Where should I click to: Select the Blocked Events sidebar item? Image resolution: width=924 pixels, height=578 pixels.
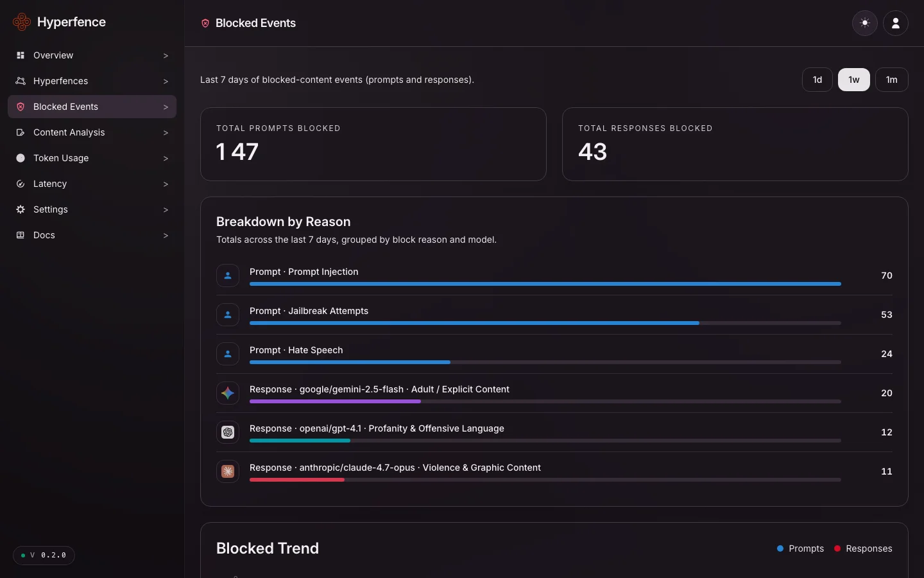point(92,107)
